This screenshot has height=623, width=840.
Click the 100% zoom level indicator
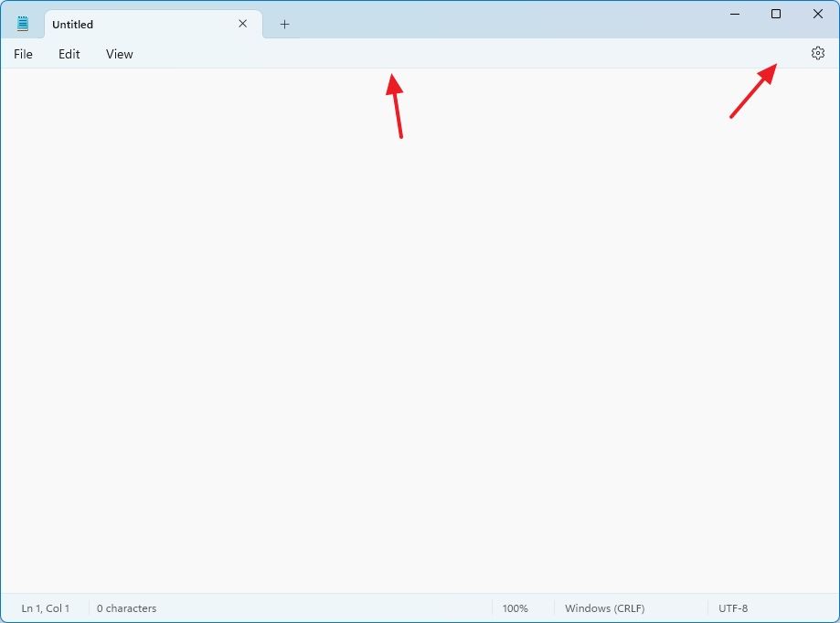[515, 607]
